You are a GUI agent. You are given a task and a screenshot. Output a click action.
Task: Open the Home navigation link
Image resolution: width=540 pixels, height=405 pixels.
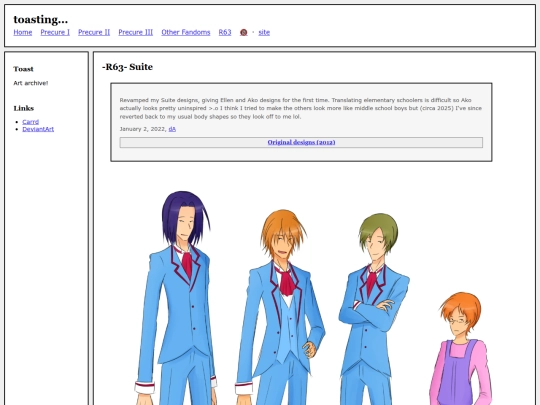click(x=23, y=32)
